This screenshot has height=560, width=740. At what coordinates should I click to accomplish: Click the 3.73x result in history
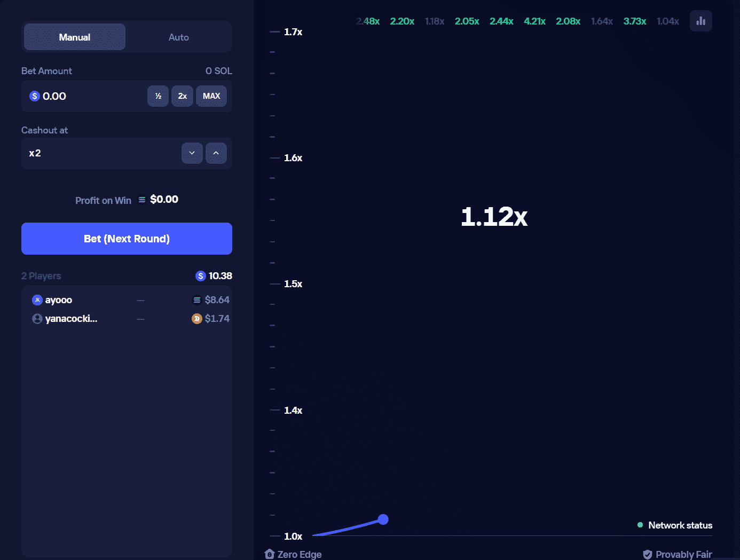(x=634, y=21)
